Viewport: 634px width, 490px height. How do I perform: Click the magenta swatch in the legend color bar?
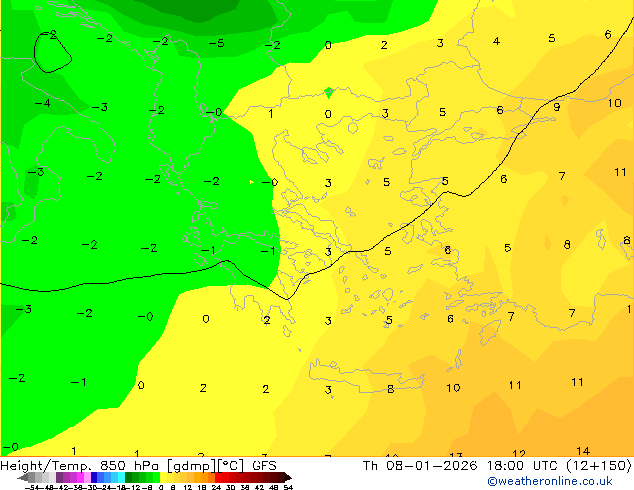(x=80, y=477)
